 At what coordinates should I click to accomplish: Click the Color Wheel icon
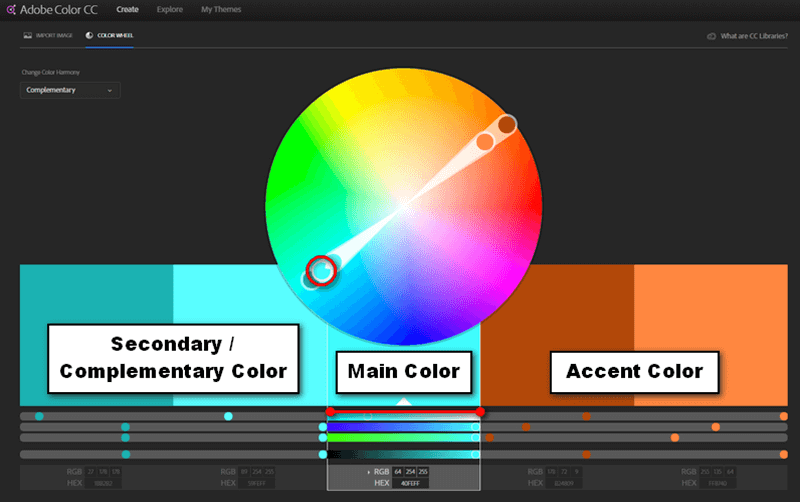pos(89,34)
